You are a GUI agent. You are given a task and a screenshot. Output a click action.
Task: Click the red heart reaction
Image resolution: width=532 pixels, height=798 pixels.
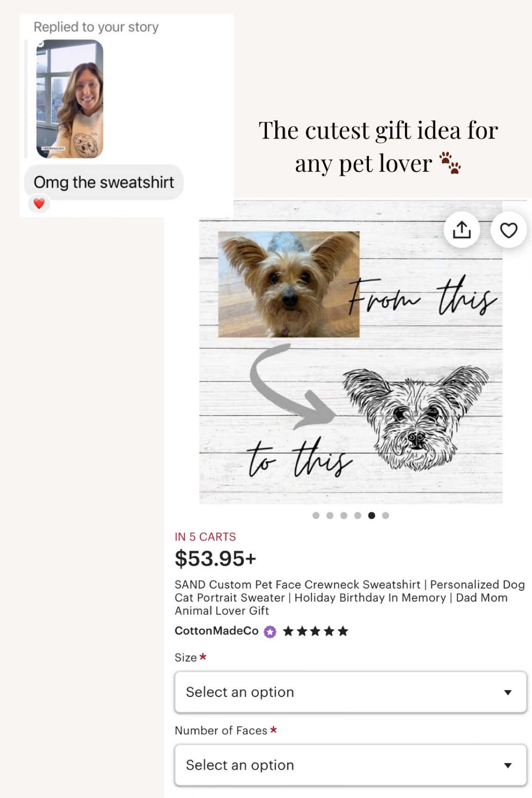(x=39, y=203)
